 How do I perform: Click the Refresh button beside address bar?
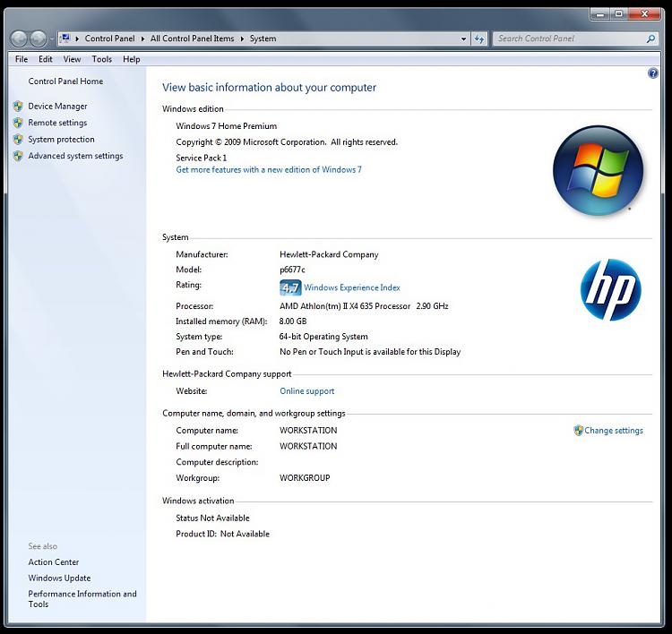point(479,39)
